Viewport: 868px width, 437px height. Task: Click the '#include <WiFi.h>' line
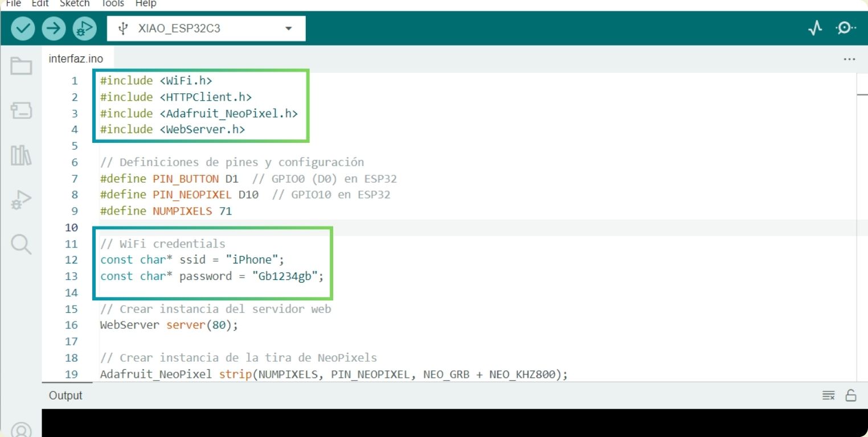pyautogui.click(x=156, y=81)
